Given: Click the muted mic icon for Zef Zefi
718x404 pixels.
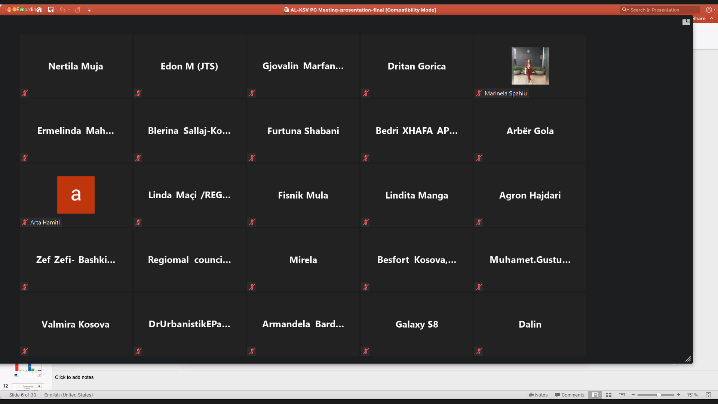Looking at the screenshot, I should [x=25, y=287].
